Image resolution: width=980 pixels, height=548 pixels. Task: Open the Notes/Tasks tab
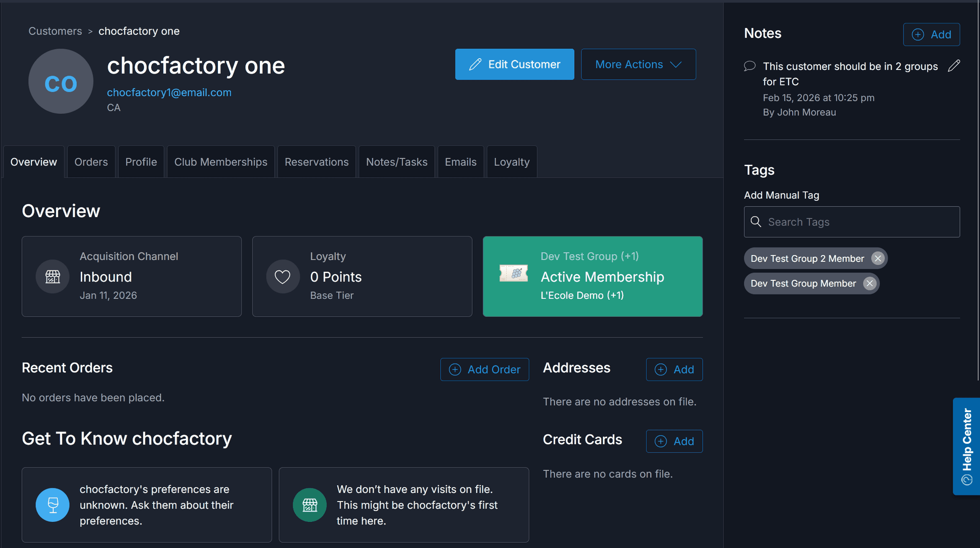pyautogui.click(x=397, y=162)
